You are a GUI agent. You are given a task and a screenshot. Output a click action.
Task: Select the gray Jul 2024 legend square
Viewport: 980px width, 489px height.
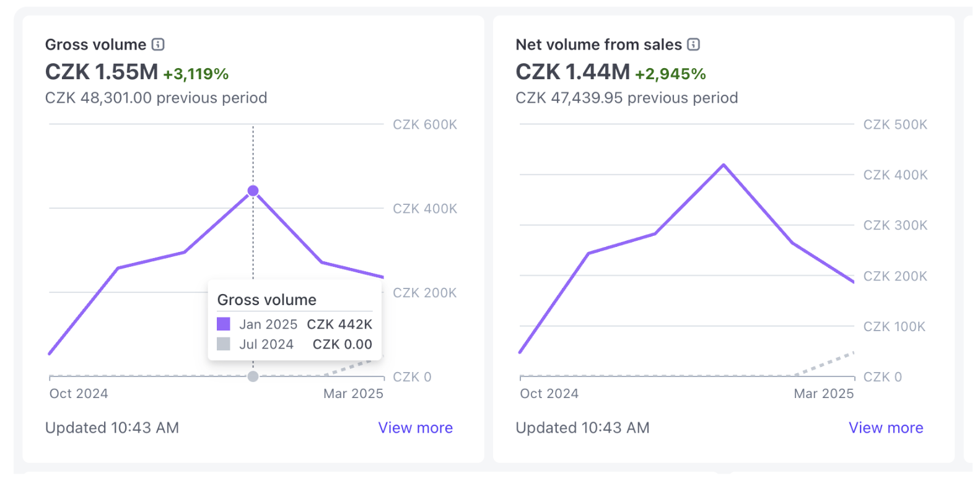click(x=224, y=344)
